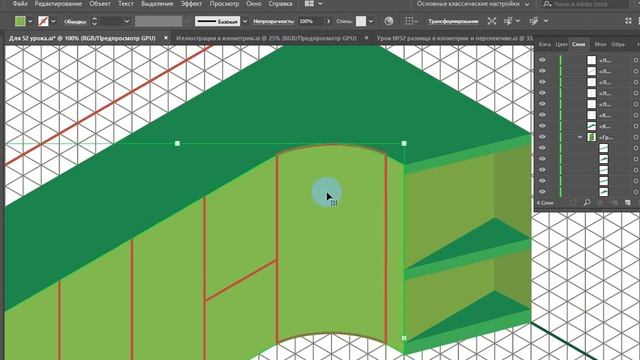Open the Просмотр menu
Image resolution: width=640 pixels, height=360 pixels.
[x=224, y=4]
